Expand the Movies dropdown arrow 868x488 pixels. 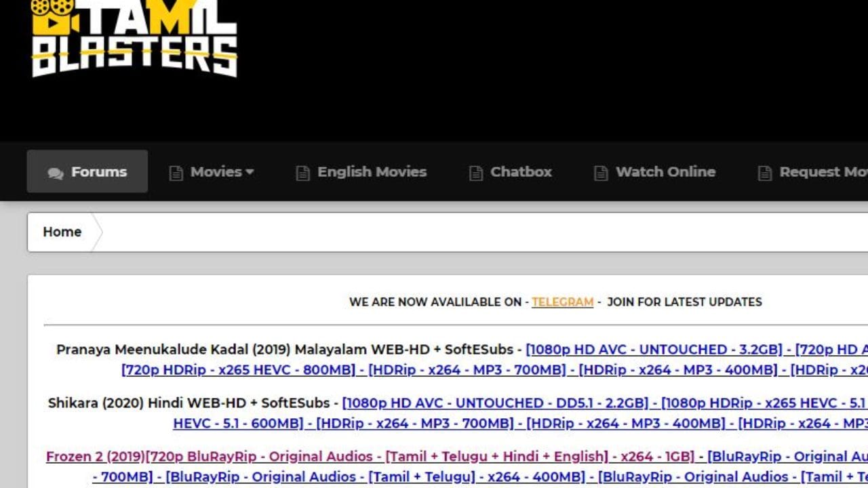[x=250, y=172]
